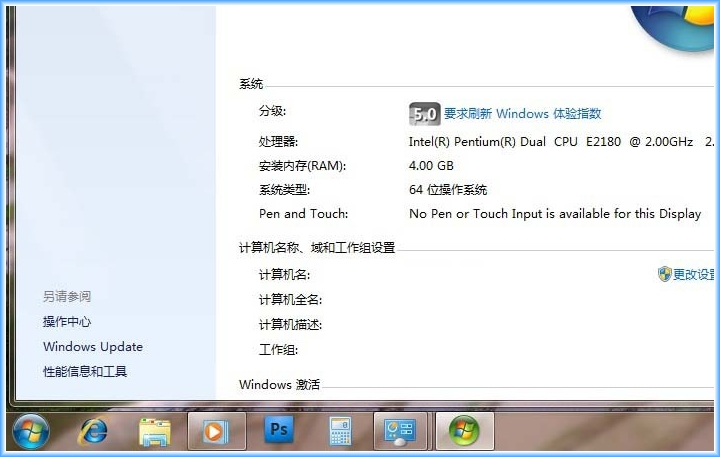This screenshot has height=457, width=720.
Task: Click the 计算机名: label
Action: point(285,275)
